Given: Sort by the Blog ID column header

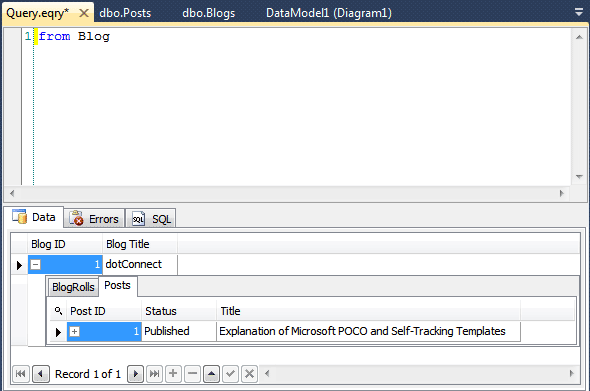Looking at the screenshot, I should 65,244.
